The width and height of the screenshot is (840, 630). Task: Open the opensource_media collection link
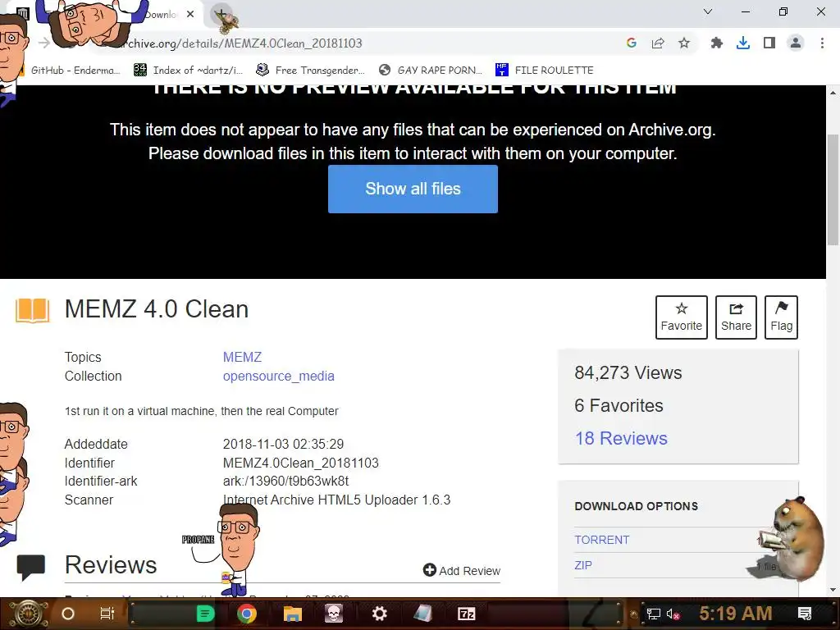point(279,376)
